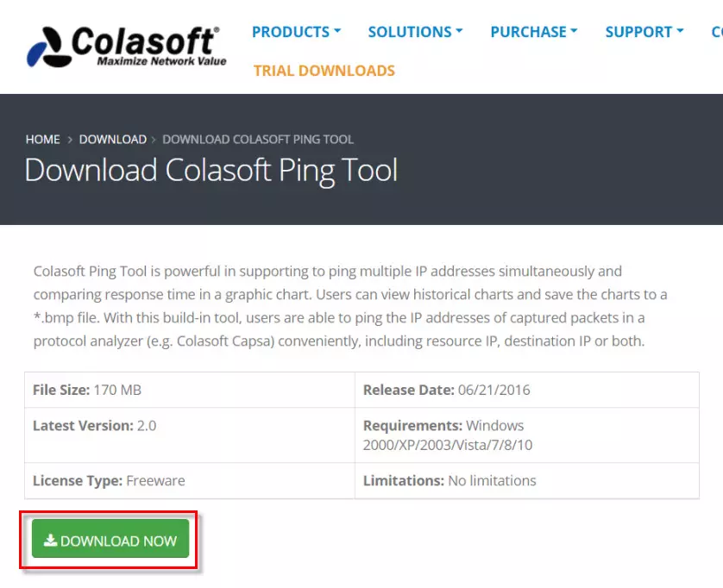Select the Release Date cell

(526, 390)
